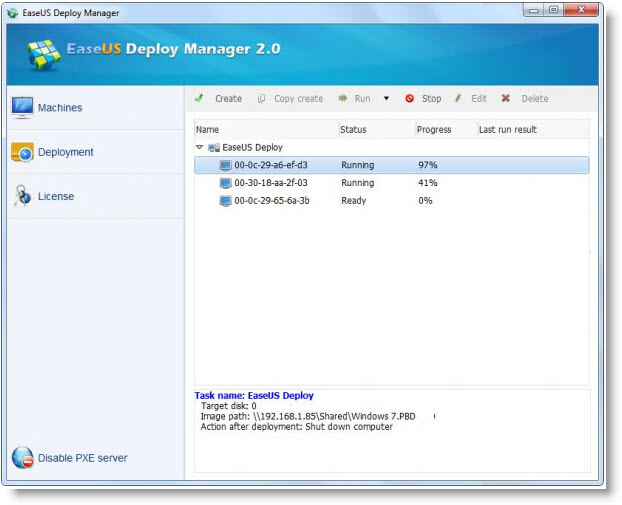This screenshot has height=505, width=622.
Task: Click the EaseUS cube logo in banner
Action: tap(44, 54)
